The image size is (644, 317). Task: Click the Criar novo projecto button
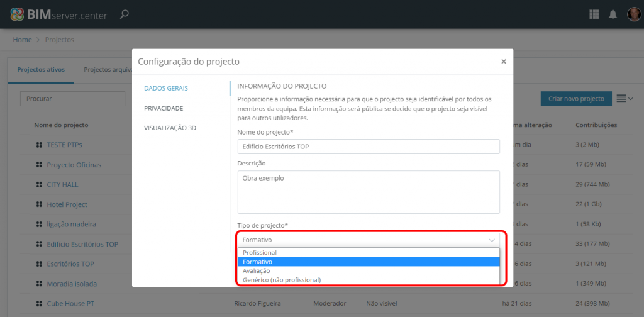(x=575, y=99)
